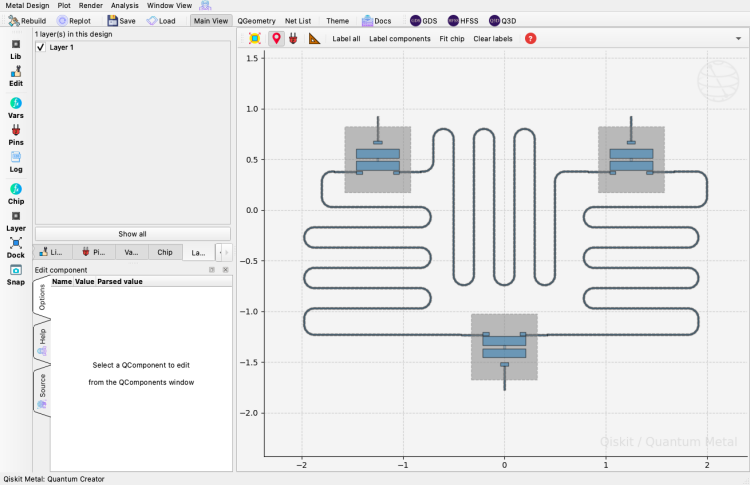The height and width of the screenshot is (485, 750).
Task: Open the Theme option
Action: click(338, 21)
